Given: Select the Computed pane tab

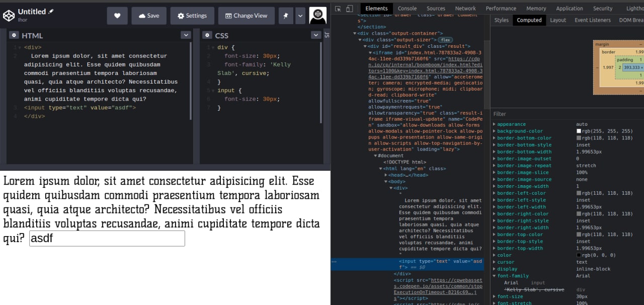Looking at the screenshot, I should 529,20.
